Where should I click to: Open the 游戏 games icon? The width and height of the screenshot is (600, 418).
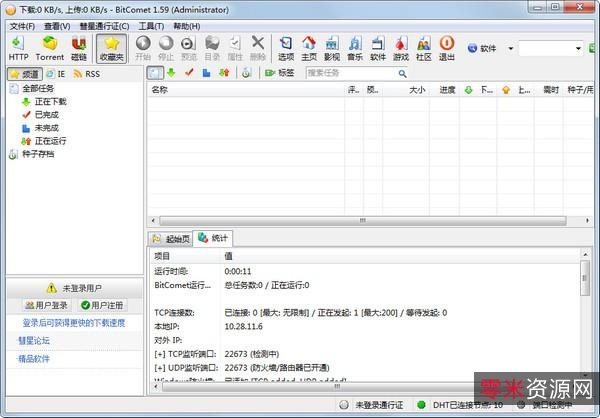401,48
